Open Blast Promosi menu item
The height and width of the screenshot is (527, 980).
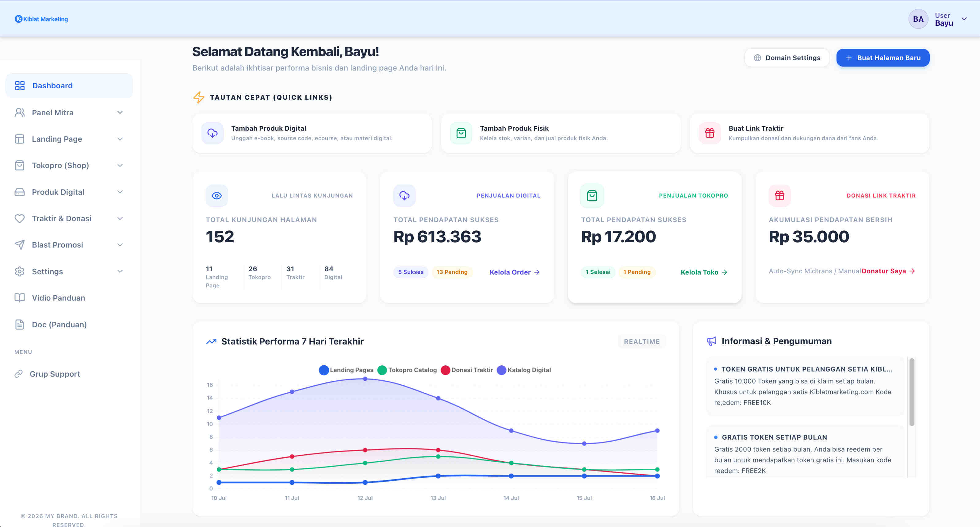[x=69, y=245]
